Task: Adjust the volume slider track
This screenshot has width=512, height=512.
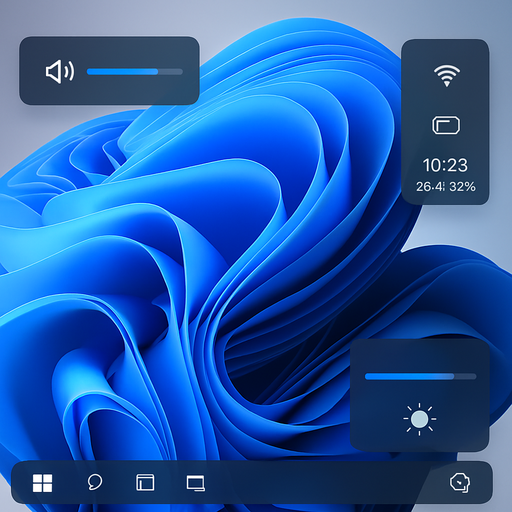Action: pos(135,72)
